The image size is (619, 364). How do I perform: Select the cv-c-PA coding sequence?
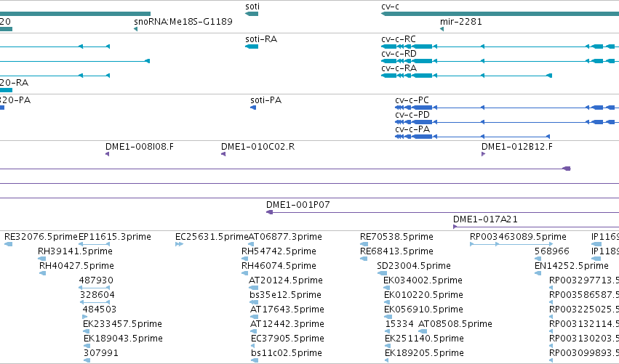click(x=472, y=137)
